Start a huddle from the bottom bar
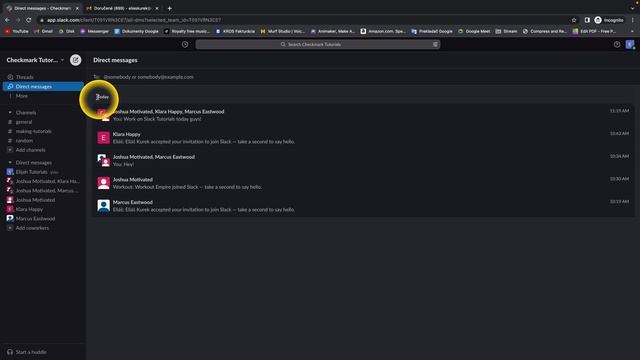640x360 pixels. (x=27, y=352)
